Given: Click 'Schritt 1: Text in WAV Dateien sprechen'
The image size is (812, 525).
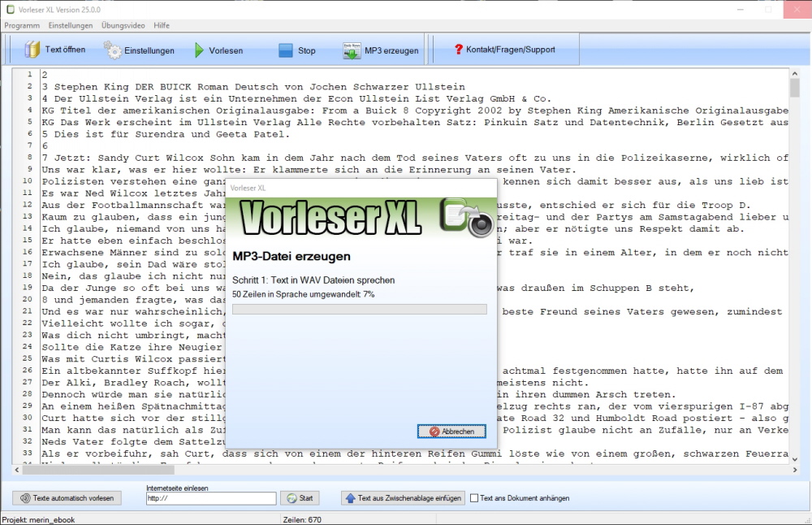Looking at the screenshot, I should [x=313, y=280].
